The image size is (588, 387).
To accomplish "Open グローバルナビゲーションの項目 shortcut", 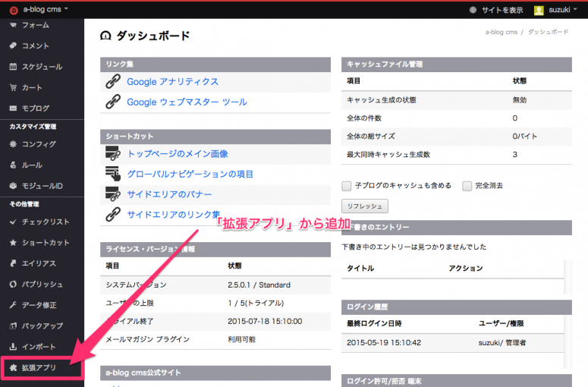I will tap(190, 174).
